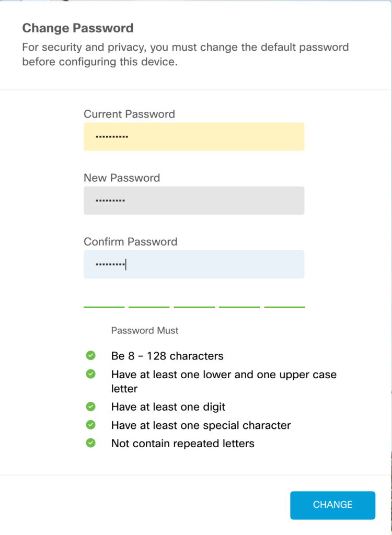The image size is (392, 535).
Task: Select the Confirm Password input field
Action: tap(193, 264)
